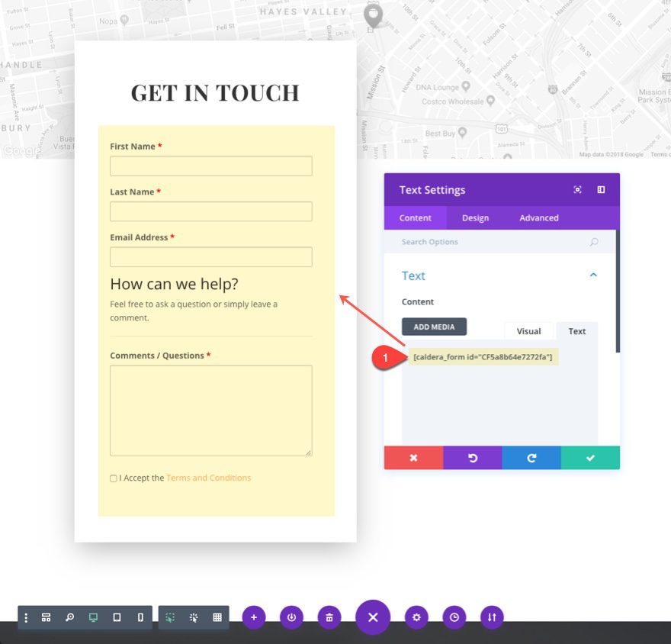The height and width of the screenshot is (644, 671).
Task: Collapse the Text section chevron
Action: tap(593, 275)
